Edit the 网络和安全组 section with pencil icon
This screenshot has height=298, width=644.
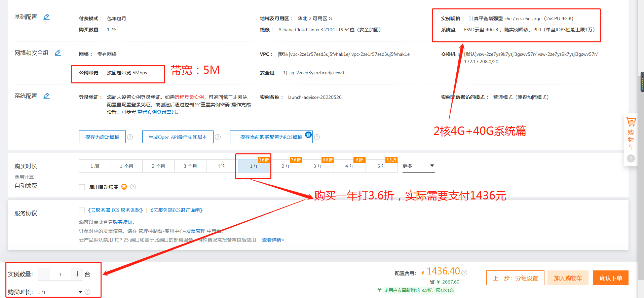click(58, 53)
